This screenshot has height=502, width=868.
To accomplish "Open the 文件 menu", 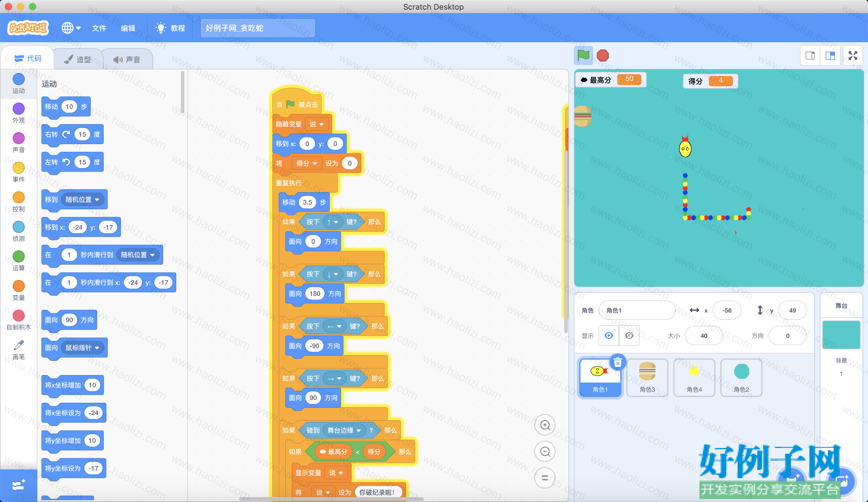I will [x=99, y=28].
